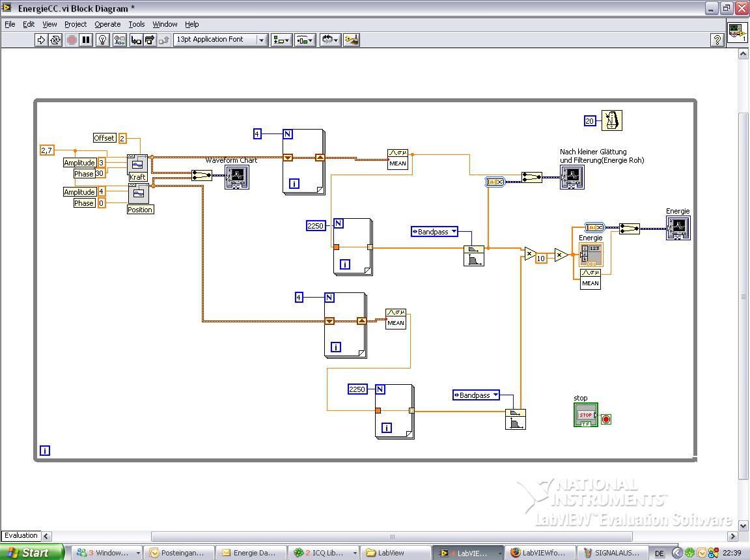
Task: Click horizontal scrollbar right arrow
Action: (x=732, y=536)
